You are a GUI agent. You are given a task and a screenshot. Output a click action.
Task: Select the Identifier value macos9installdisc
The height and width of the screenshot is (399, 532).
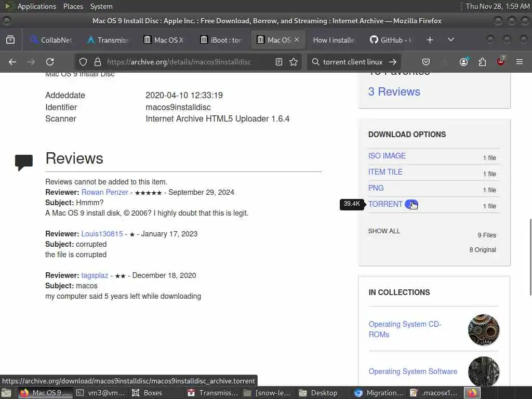pyautogui.click(x=178, y=107)
